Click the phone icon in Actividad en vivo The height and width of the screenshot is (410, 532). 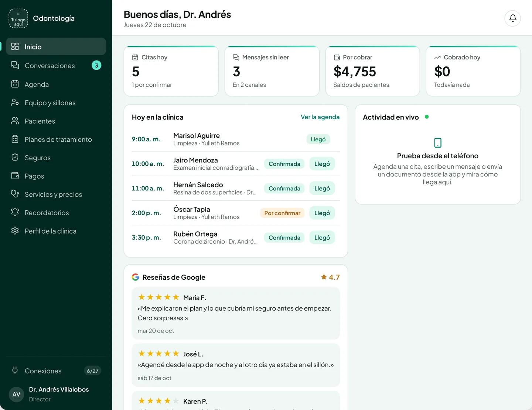[x=438, y=142]
